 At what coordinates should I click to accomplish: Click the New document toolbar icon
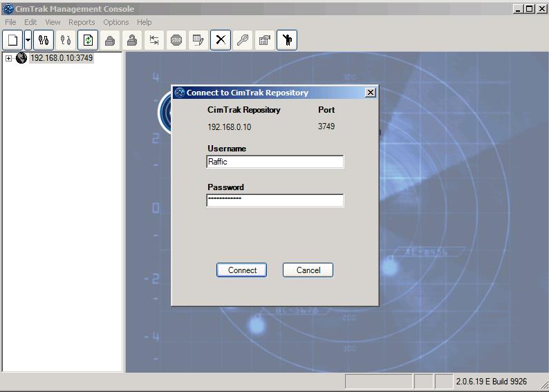[12, 40]
